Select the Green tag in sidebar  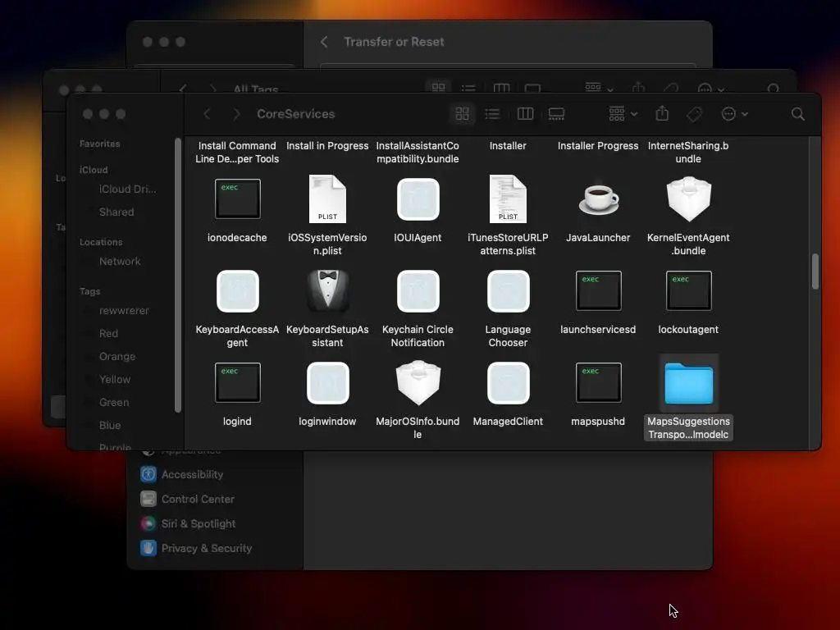113,402
